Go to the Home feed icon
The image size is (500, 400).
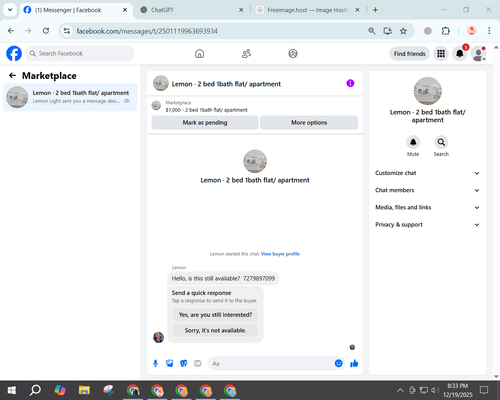tap(199, 53)
